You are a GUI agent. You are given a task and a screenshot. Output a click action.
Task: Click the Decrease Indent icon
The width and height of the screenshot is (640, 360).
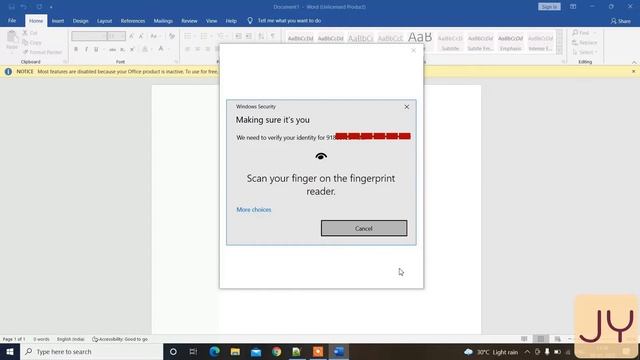238,36
